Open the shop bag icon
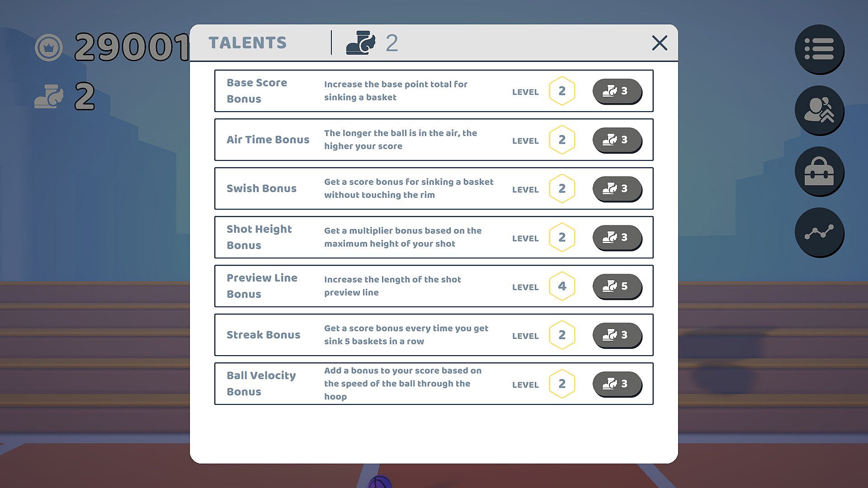This screenshot has width=868, height=488. tap(819, 171)
